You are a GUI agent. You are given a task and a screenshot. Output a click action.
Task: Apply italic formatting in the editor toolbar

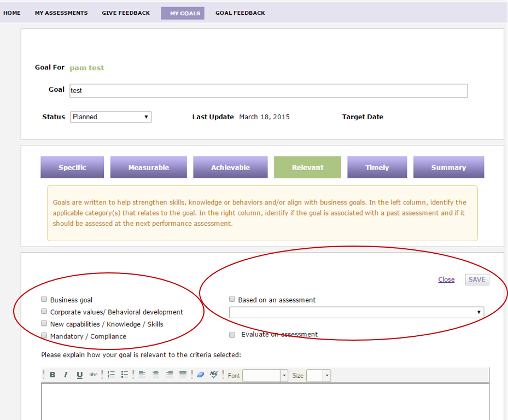coord(66,375)
